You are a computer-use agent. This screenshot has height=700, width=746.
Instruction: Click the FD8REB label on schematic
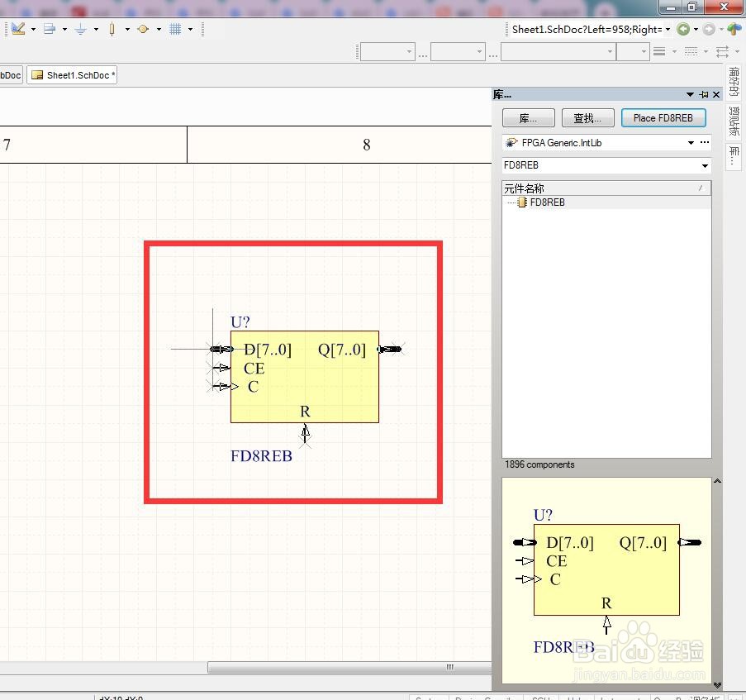[261, 456]
